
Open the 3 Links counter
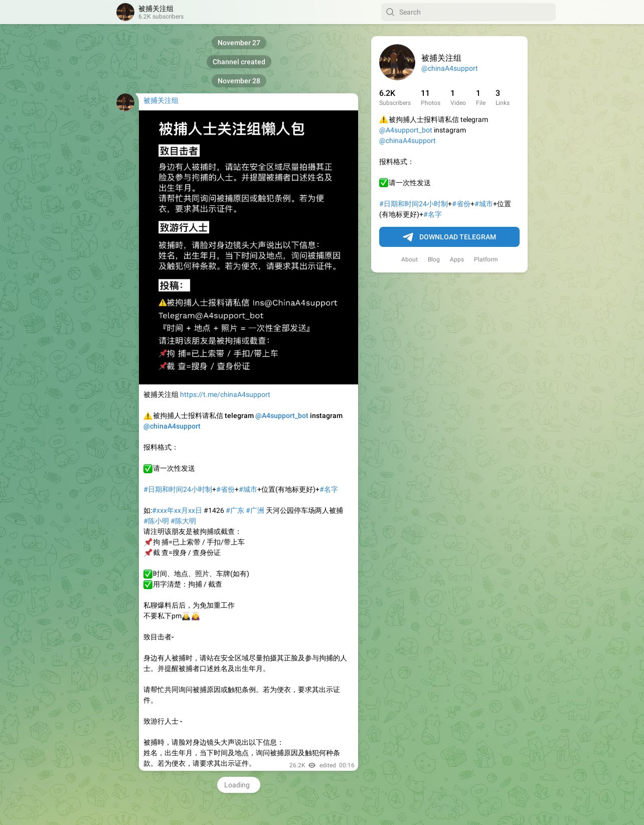coord(502,97)
